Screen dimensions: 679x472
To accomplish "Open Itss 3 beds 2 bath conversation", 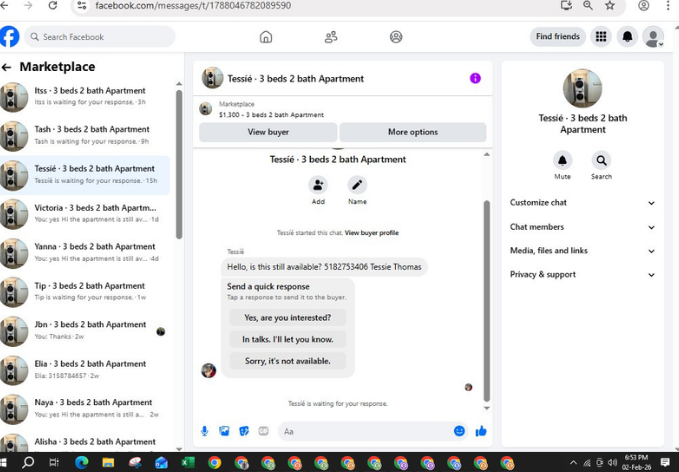I will (85, 96).
